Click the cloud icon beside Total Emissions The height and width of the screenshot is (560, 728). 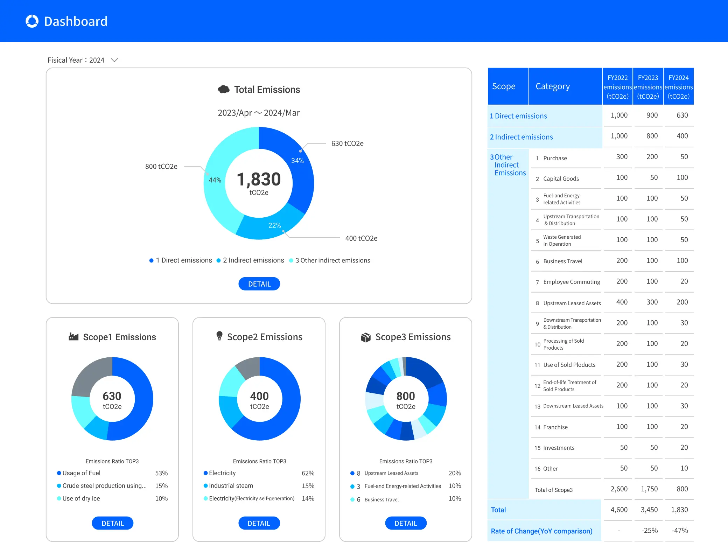coord(224,90)
